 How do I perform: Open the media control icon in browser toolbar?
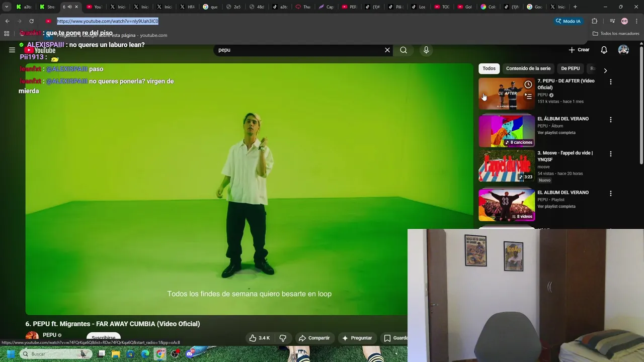(x=612, y=21)
